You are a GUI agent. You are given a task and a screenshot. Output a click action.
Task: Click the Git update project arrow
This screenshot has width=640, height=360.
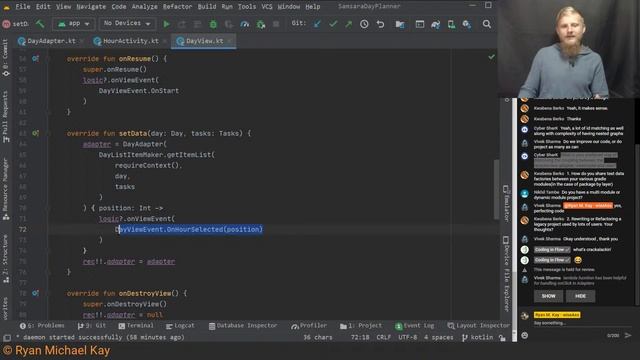[317, 24]
